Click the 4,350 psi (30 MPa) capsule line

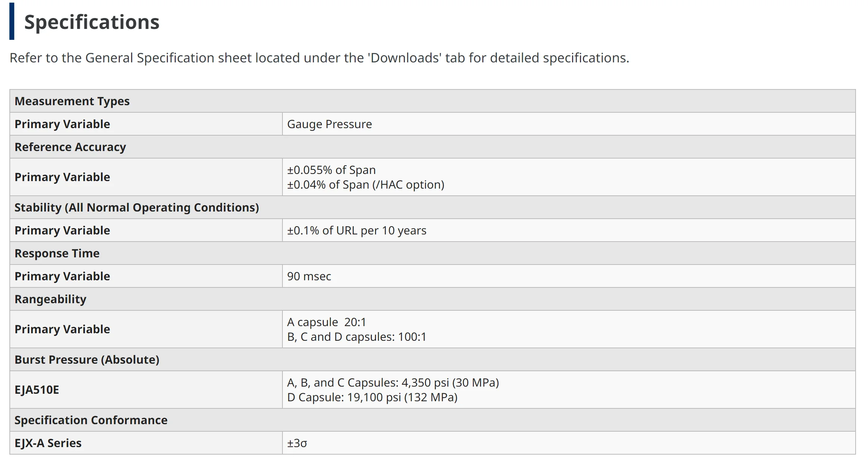[393, 382]
